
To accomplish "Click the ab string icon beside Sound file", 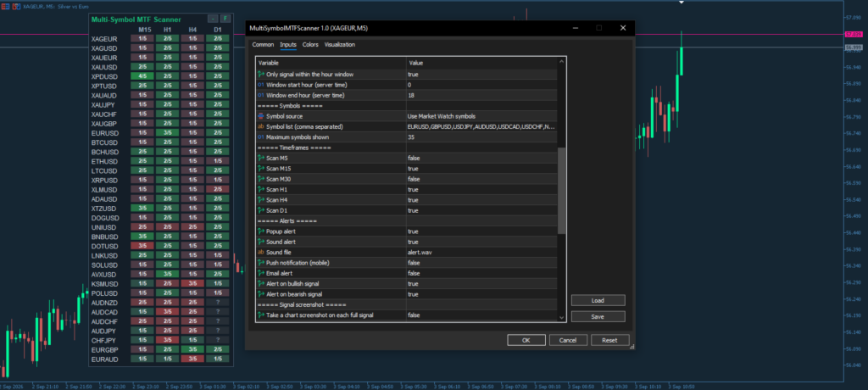I will 261,252.
